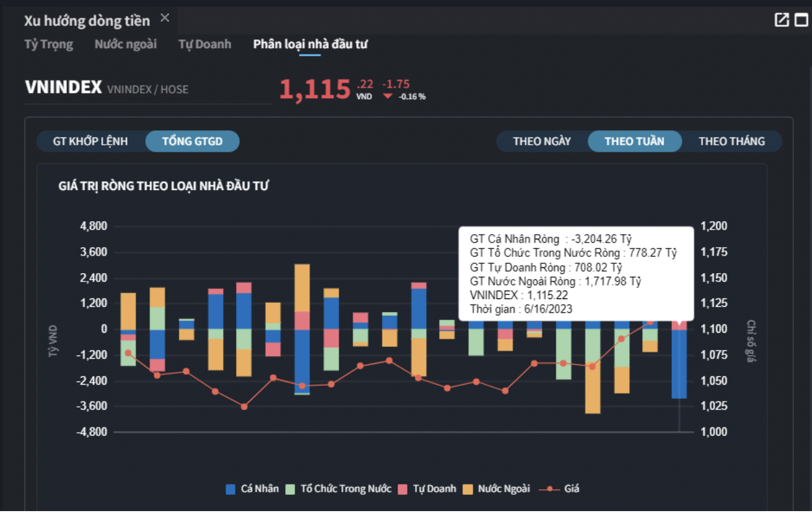Click the pop-out external window icon
The height and width of the screenshot is (515, 812).
point(782,20)
